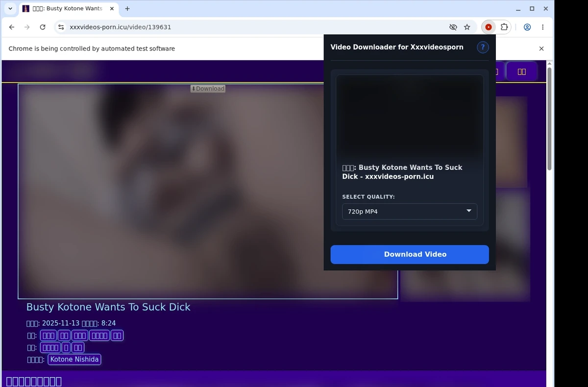Reload the current page
Viewport: 588px width, 387px height.
point(43,27)
